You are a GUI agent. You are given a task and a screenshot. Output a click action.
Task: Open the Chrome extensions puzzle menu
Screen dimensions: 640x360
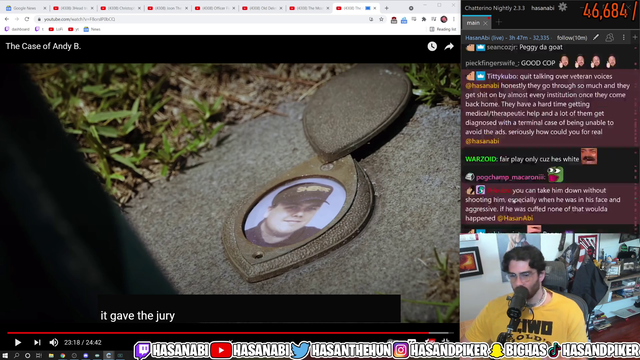pos(424,19)
